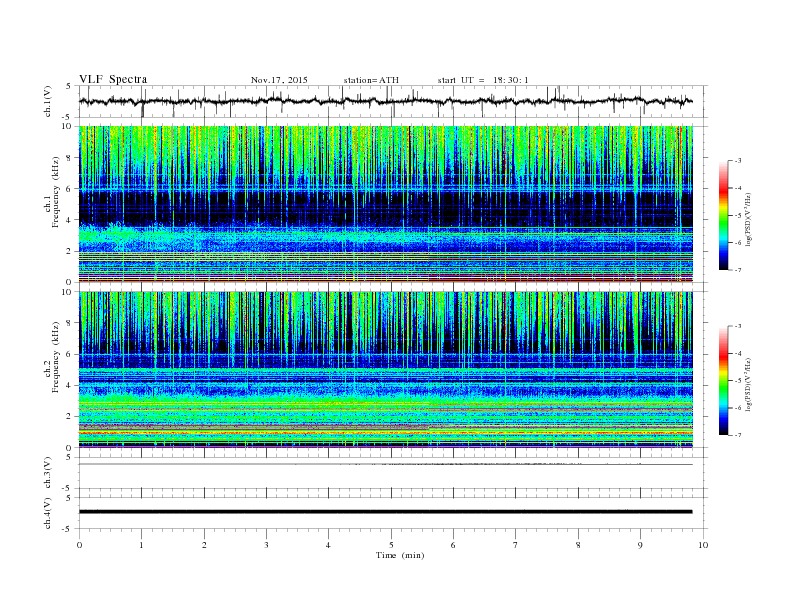Click the "7" minute tick label
The image size is (792, 612).
(x=516, y=545)
